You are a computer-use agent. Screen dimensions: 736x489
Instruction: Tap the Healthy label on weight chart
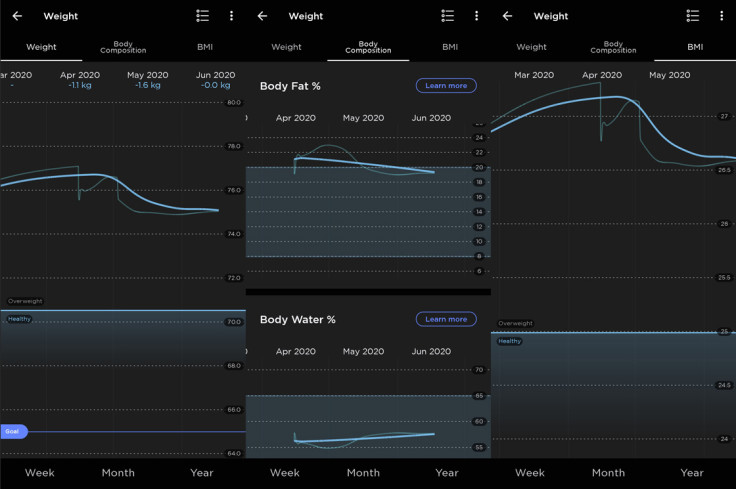tap(19, 319)
